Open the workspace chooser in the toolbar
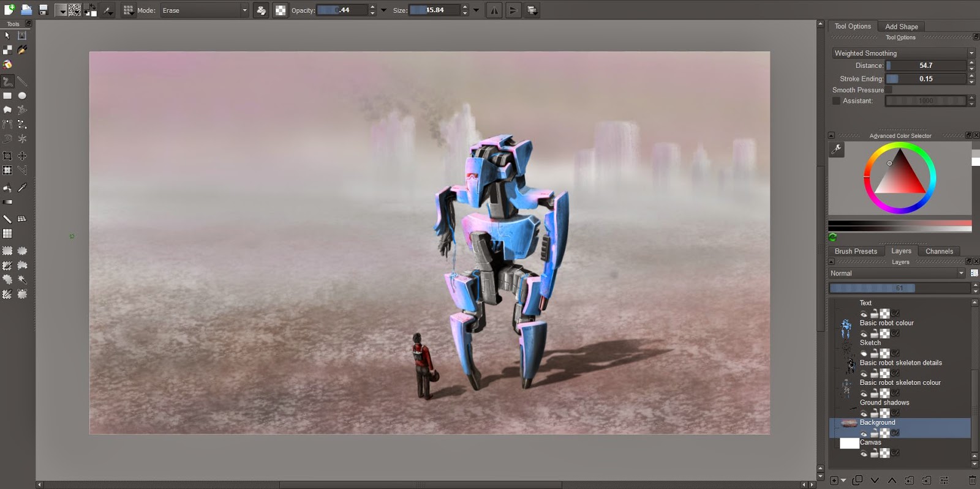 532,10
